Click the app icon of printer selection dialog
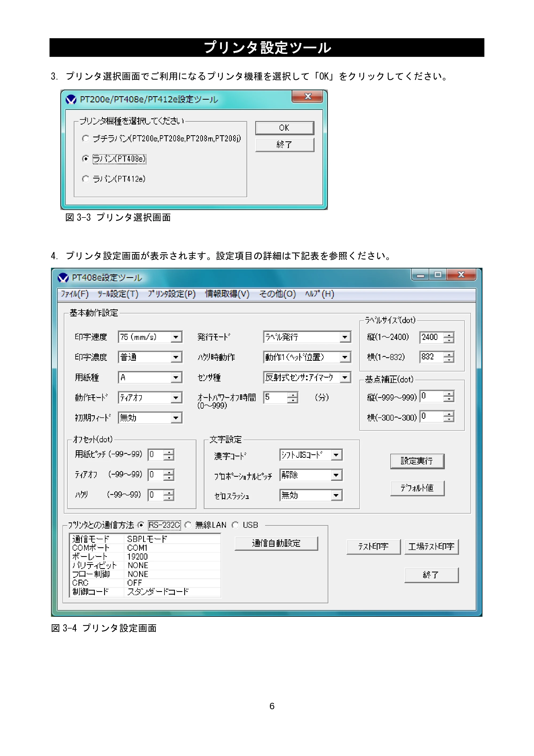The width and height of the screenshot is (534, 756). coord(71,99)
